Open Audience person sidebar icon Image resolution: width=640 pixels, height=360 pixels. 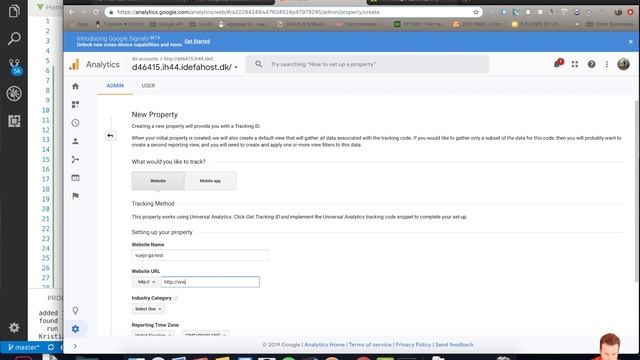(x=76, y=141)
